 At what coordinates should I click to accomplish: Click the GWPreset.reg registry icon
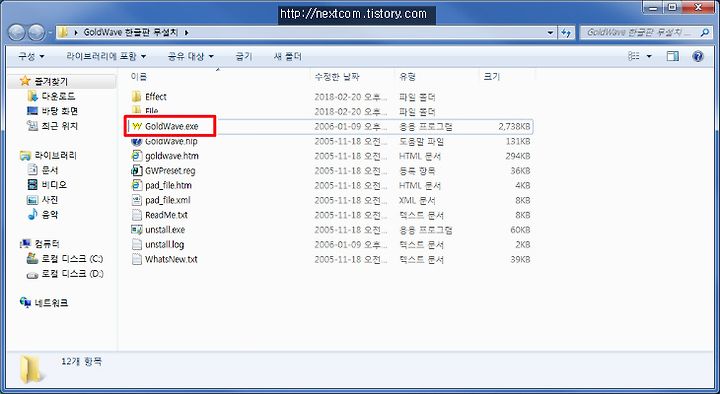pos(136,170)
